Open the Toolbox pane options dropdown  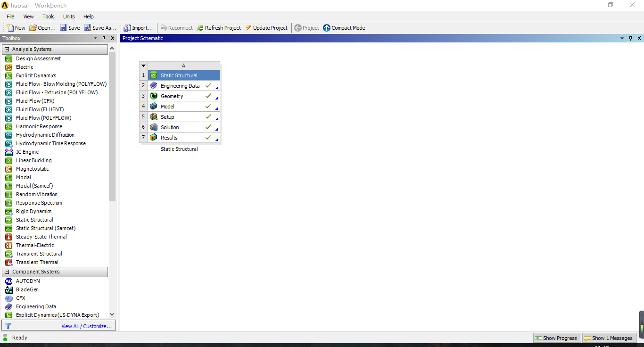click(x=96, y=38)
